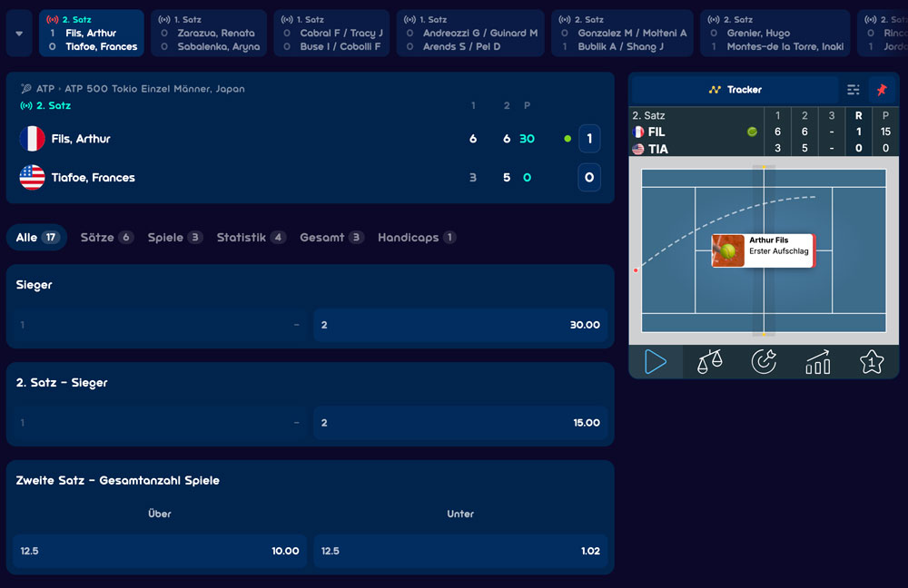Switch to Zarazua vs Sabalenka match

click(209, 34)
